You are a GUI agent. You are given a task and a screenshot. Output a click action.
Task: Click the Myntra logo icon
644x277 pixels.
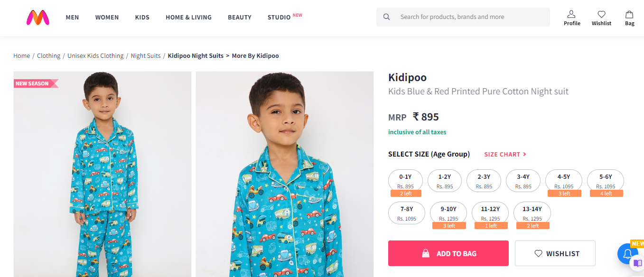pyautogui.click(x=38, y=18)
